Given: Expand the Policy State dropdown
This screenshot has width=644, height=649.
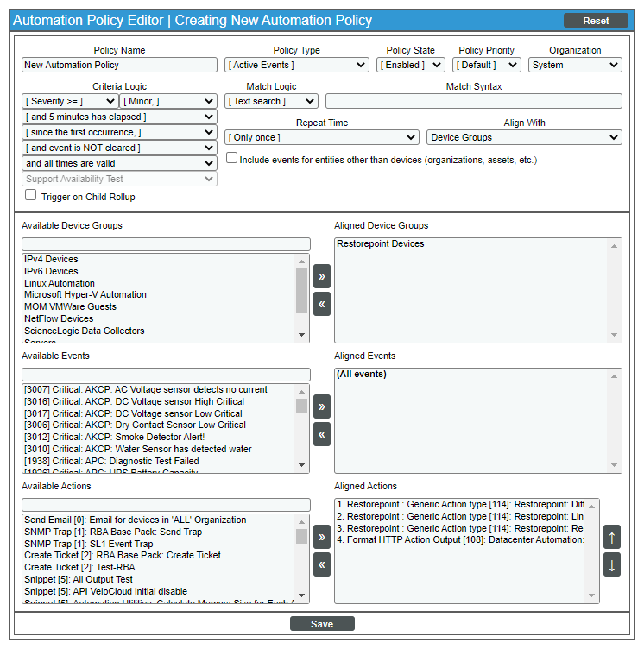Looking at the screenshot, I should click(411, 65).
